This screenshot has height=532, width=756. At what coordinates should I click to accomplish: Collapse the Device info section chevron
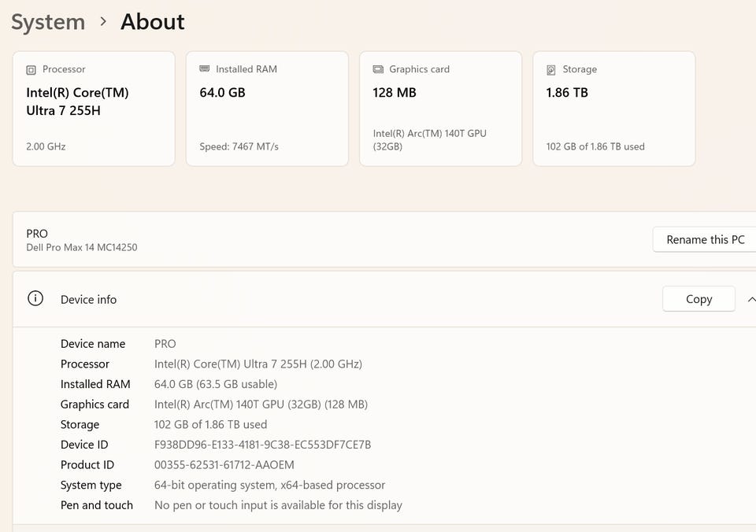coord(750,299)
